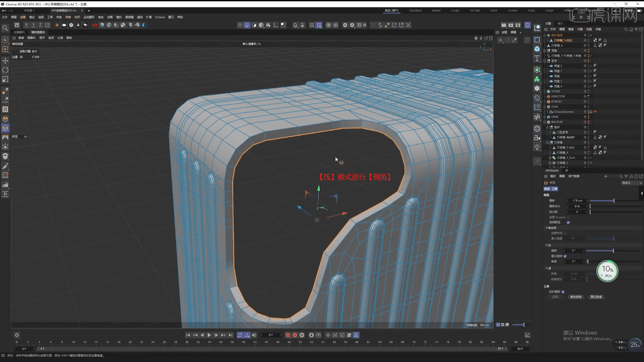
Task: Select the OctaneCamera object row
Action: click(563, 112)
